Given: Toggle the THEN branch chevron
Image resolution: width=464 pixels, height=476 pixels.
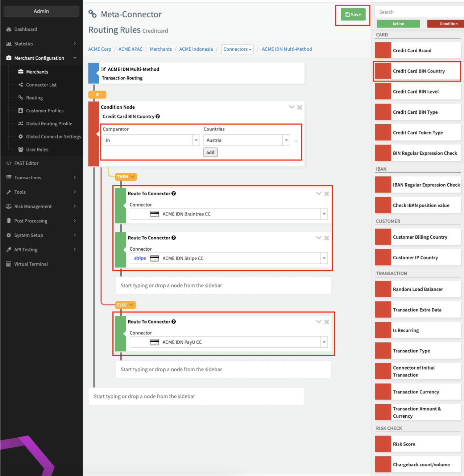Looking at the screenshot, I should click(133, 177).
